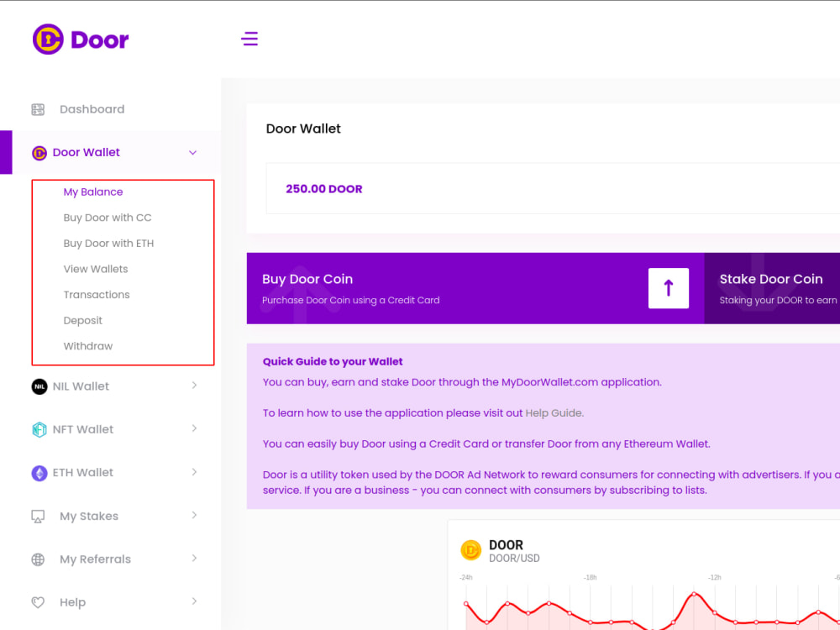Open the NIL Wallet menu label
This screenshot has width=840, height=630.
81,386
